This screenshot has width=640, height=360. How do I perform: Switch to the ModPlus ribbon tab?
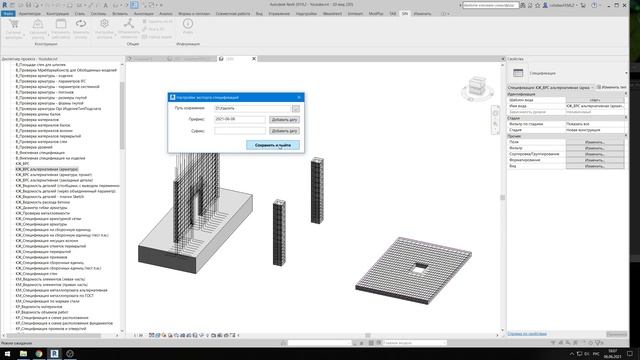tap(376, 13)
